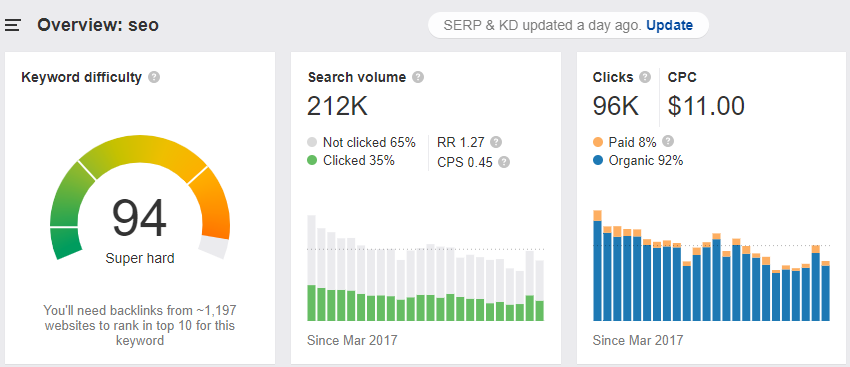850x367 pixels.
Task: Click the keyword difficulty score 94
Action: click(139, 219)
